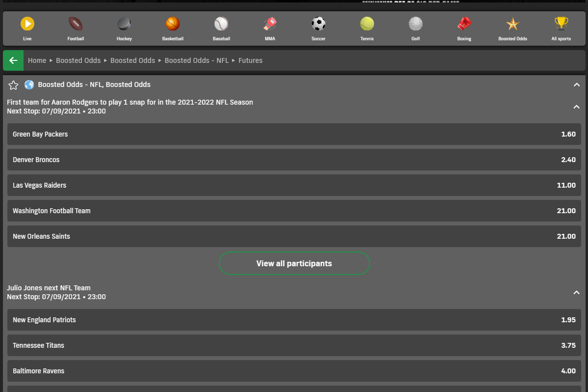Open the Golf ball icon

[416, 24]
